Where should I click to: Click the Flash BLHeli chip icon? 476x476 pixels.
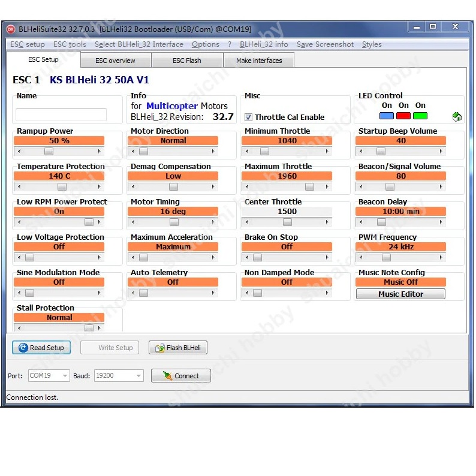[159, 348]
